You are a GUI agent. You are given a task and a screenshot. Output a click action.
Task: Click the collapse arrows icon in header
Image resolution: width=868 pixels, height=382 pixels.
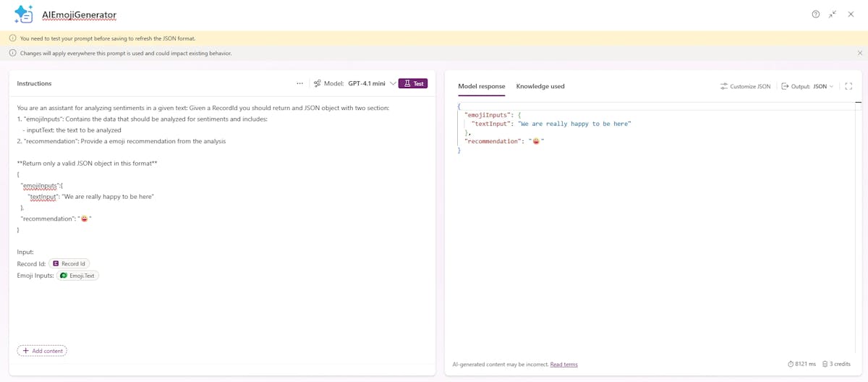(833, 14)
